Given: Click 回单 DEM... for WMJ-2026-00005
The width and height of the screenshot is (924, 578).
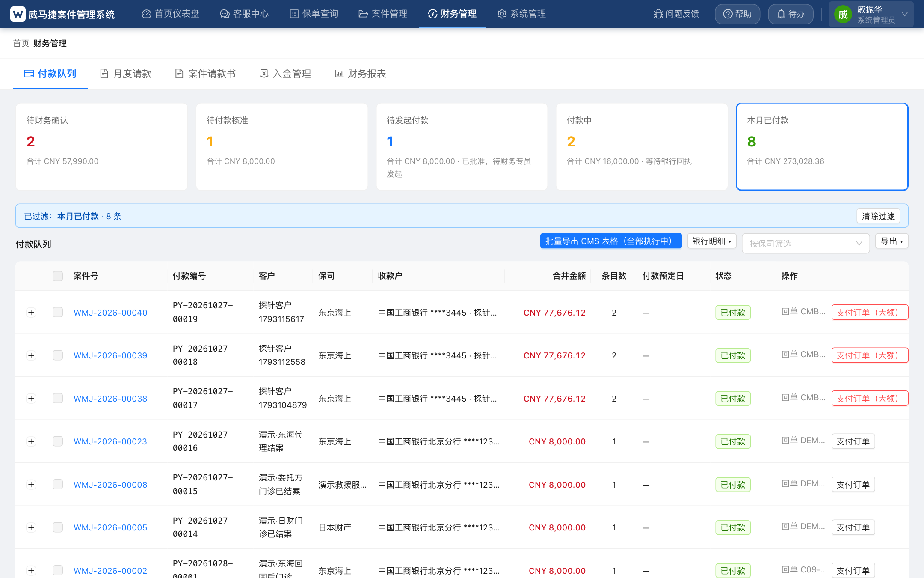Looking at the screenshot, I should (803, 527).
